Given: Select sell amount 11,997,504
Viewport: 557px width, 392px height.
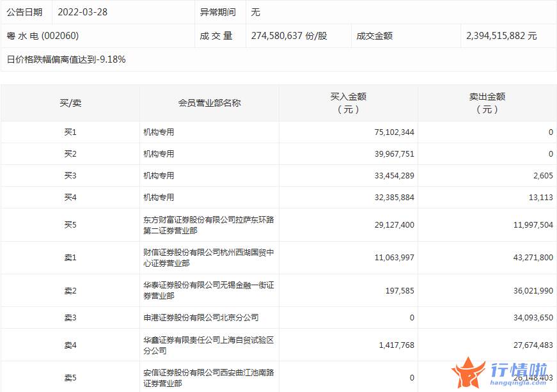Looking at the screenshot, I should tap(533, 224).
